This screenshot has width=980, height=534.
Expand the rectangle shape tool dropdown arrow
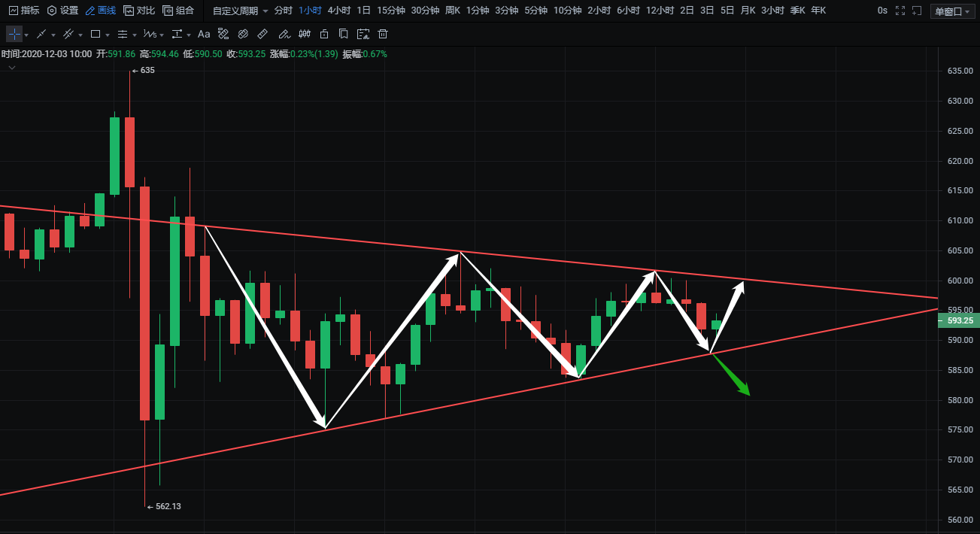point(108,35)
